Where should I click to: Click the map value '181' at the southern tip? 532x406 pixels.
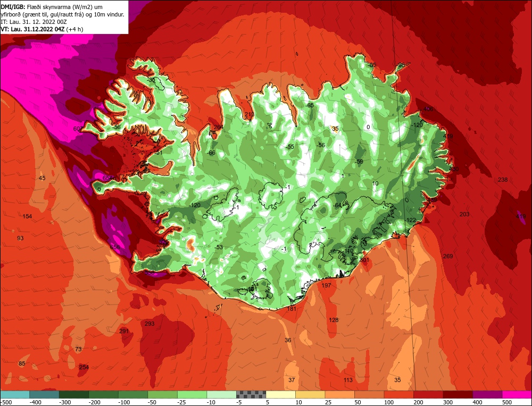pyautogui.click(x=292, y=308)
